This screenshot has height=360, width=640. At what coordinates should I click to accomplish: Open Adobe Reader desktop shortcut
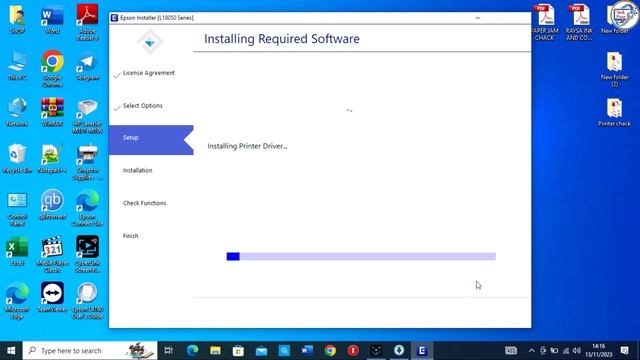87,22
